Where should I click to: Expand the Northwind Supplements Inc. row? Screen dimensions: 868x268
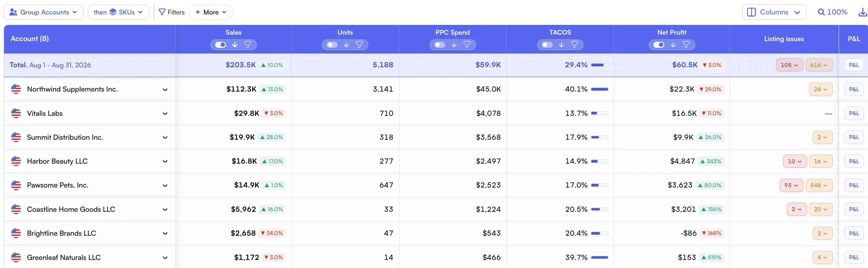(165, 90)
